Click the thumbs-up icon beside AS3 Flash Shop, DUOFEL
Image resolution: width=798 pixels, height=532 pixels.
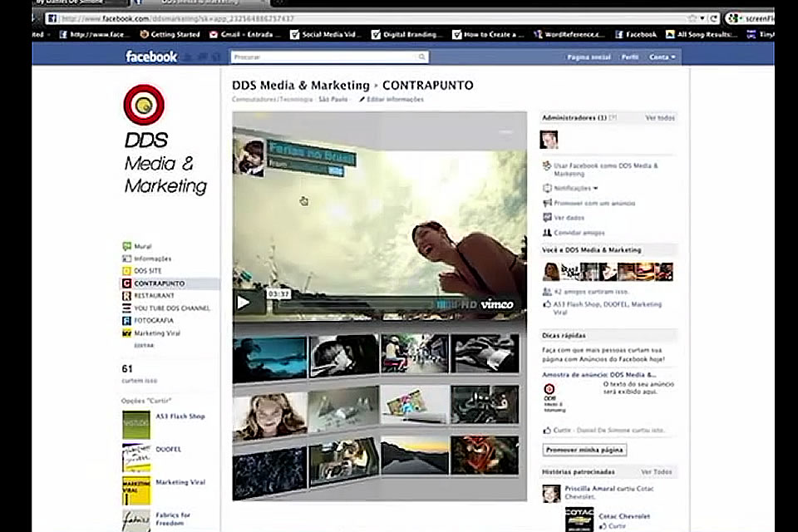click(547, 304)
